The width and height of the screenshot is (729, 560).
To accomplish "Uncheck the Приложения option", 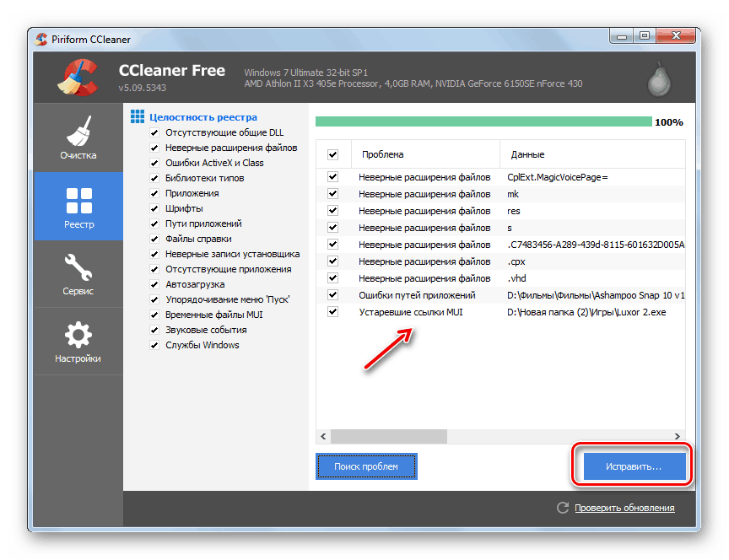I will click(x=154, y=193).
